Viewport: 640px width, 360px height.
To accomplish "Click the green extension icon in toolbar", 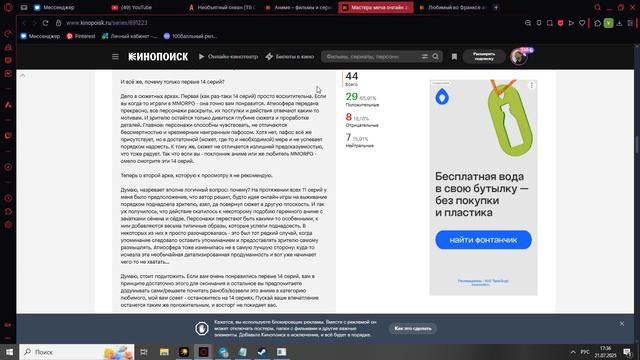I will point(608,23).
